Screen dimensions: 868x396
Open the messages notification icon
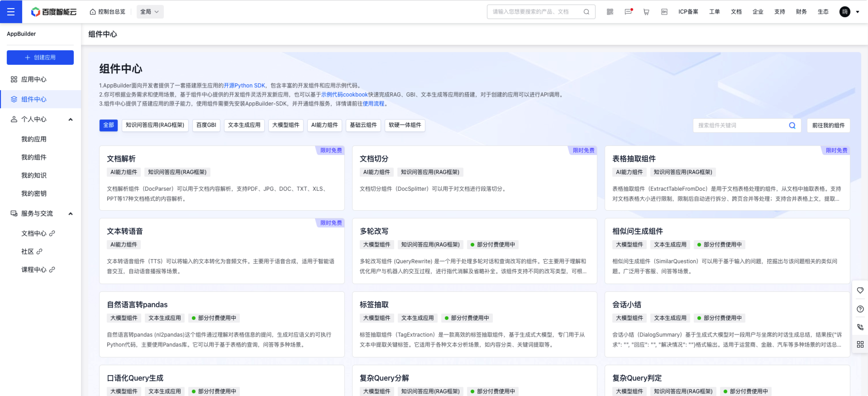pos(628,12)
